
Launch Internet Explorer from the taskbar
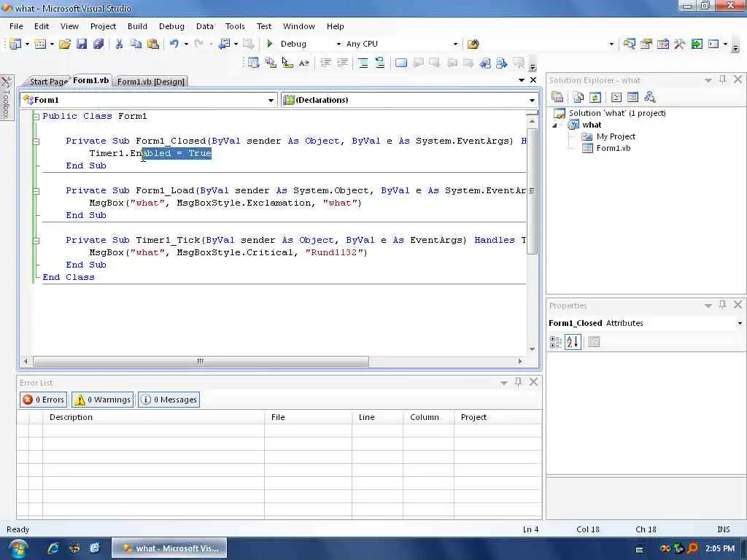(x=53, y=548)
